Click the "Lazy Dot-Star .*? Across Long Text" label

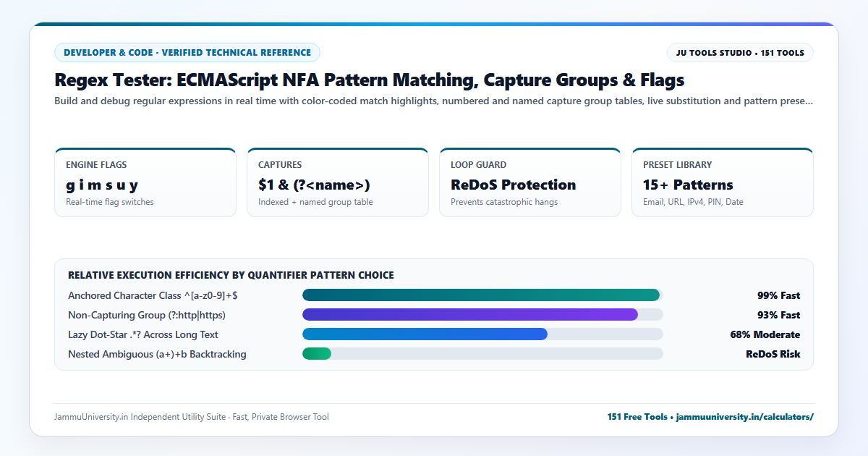click(143, 334)
